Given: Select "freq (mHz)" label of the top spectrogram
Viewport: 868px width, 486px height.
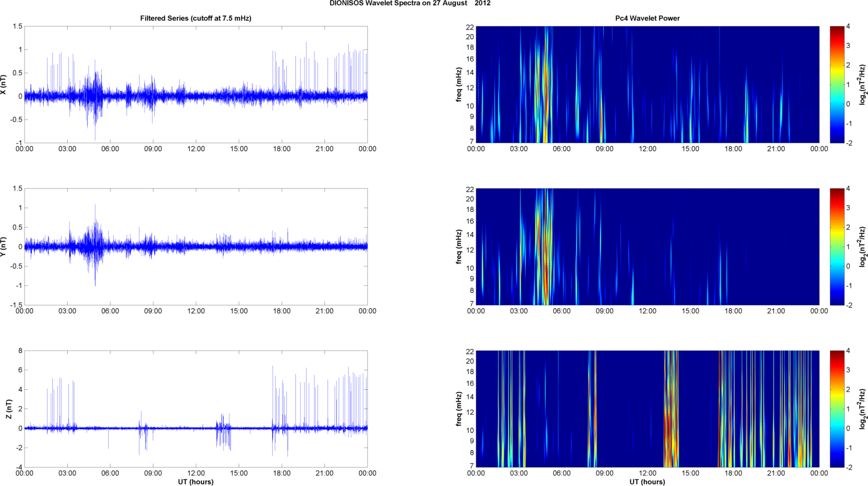Looking at the screenshot, I should tap(459, 84).
